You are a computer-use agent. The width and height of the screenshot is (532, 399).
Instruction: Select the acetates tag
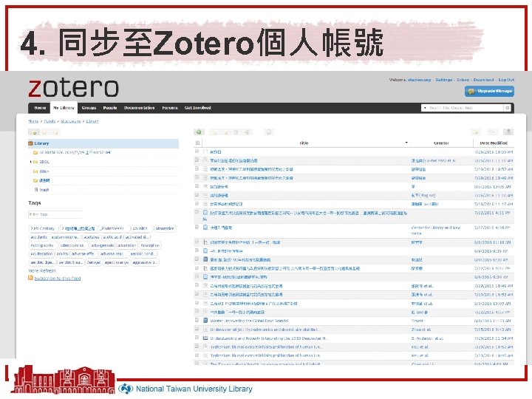[x=92, y=237]
